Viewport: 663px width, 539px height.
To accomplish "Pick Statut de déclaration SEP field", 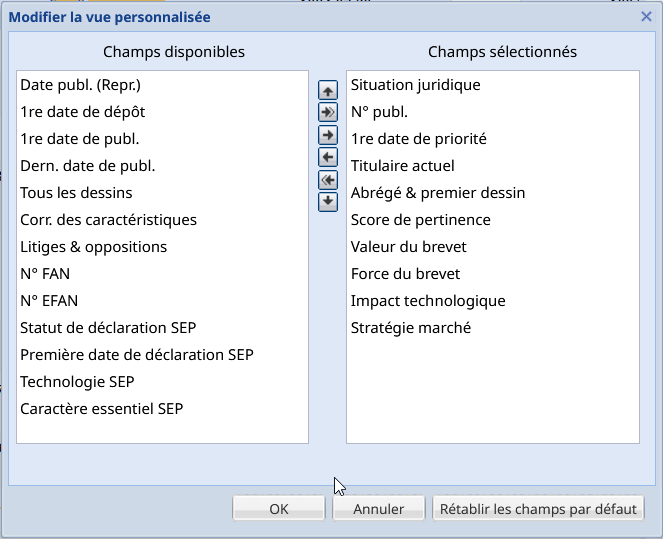I will pos(107,327).
